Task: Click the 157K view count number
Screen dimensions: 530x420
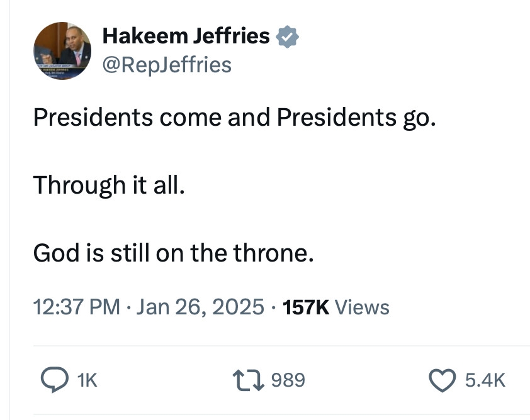Action: pyautogui.click(x=306, y=307)
